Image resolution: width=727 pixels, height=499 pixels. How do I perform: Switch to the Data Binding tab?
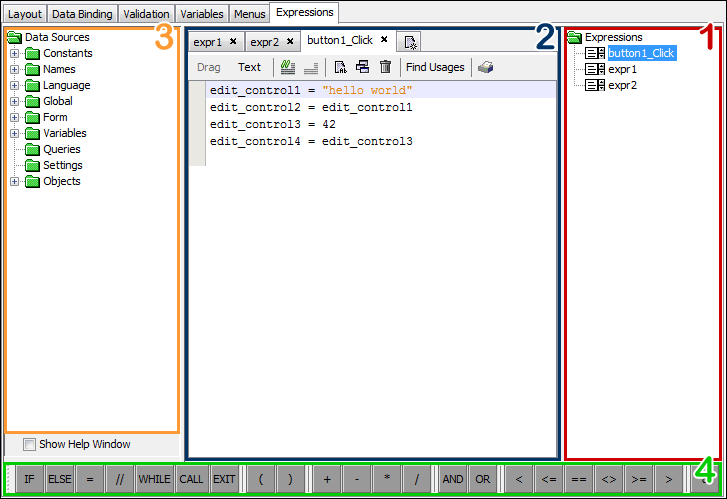tap(82, 14)
